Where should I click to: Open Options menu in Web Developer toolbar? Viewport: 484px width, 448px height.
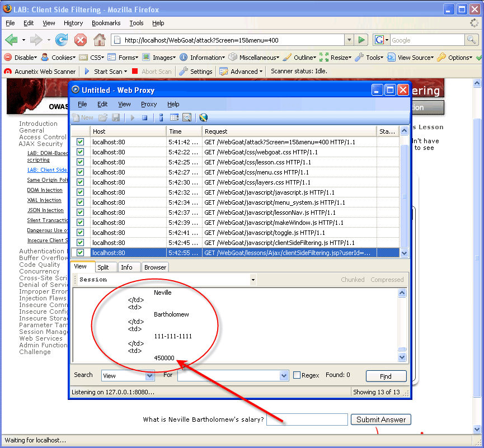click(x=455, y=58)
